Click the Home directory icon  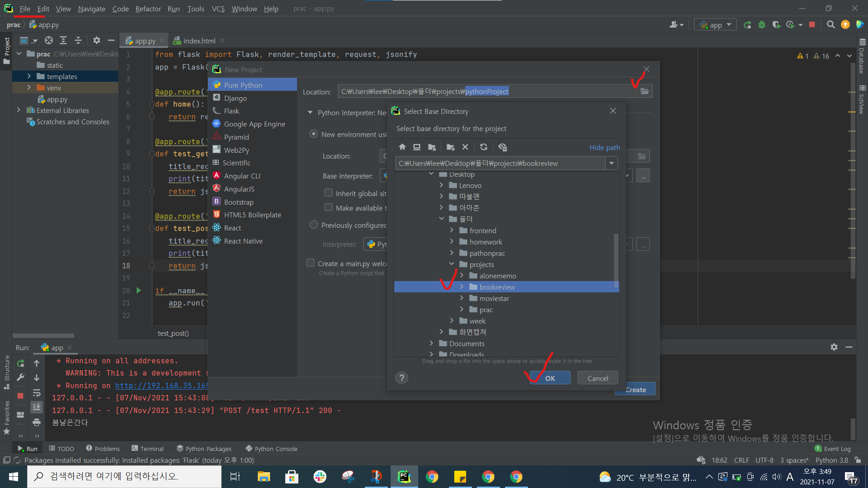pyautogui.click(x=402, y=147)
